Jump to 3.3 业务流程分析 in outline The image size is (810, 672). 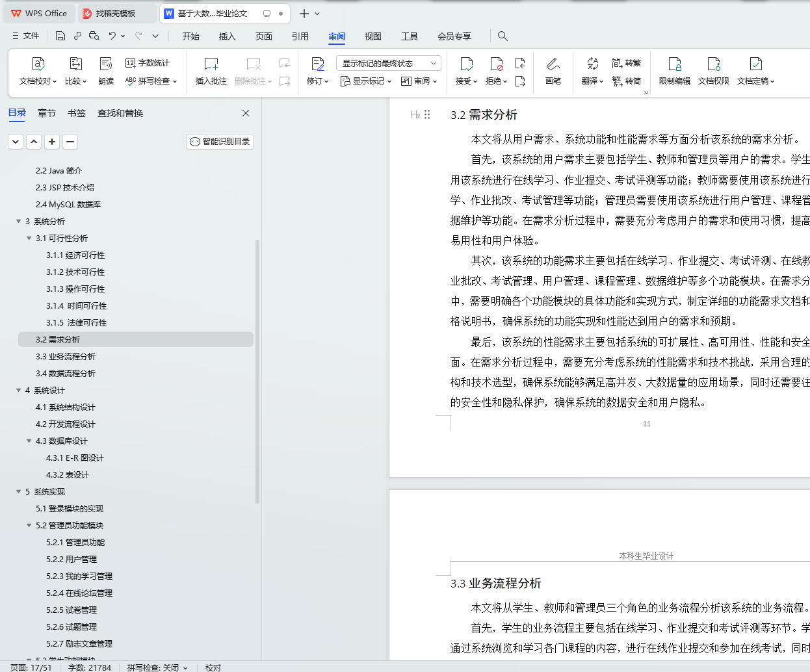point(66,356)
